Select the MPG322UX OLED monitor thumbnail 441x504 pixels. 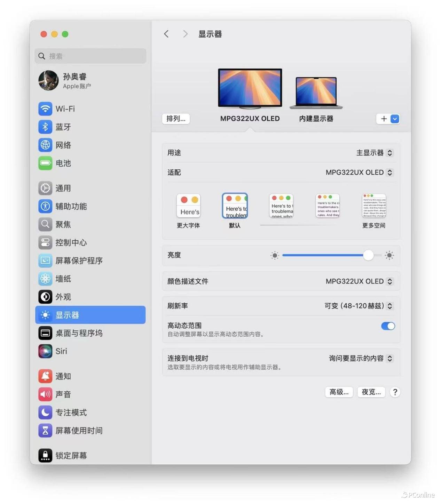click(250, 88)
